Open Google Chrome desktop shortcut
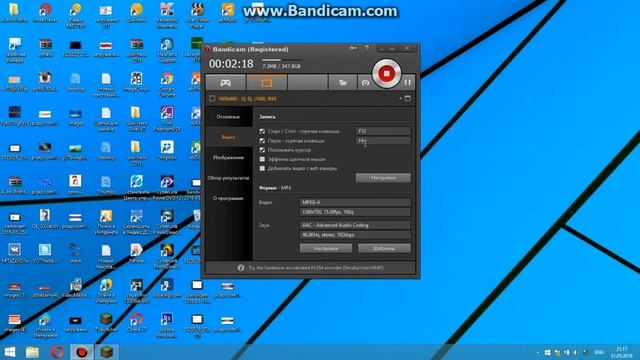 click(167, 83)
